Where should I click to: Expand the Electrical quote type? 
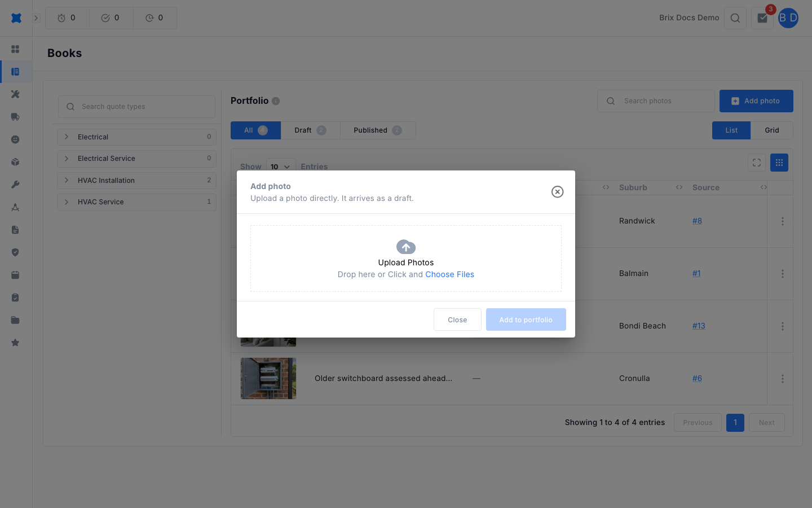click(x=137, y=137)
